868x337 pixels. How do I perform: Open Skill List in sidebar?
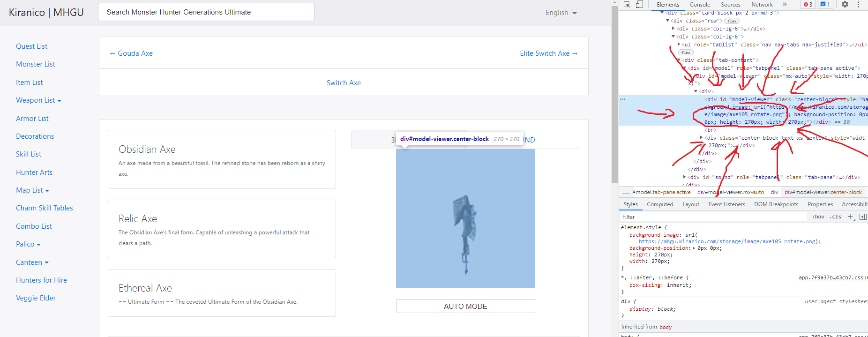coord(29,154)
